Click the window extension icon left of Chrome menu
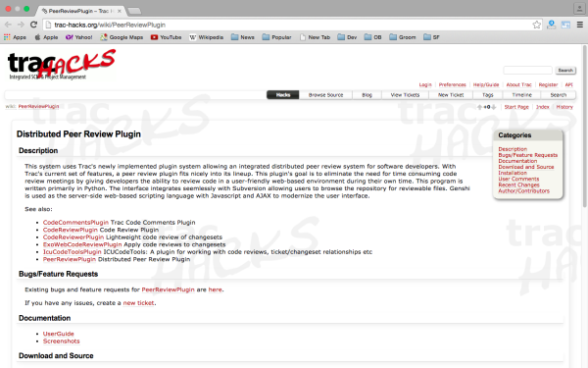The height and width of the screenshot is (368, 588). 565,25
